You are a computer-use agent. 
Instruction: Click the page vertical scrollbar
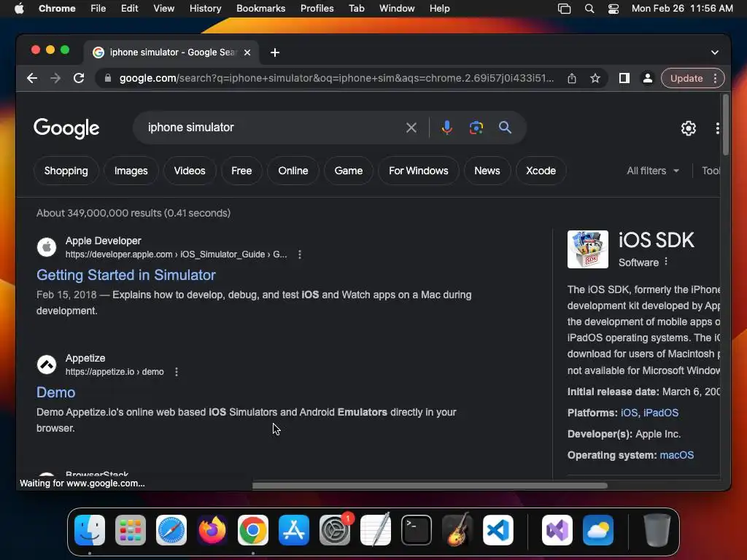coord(726,125)
